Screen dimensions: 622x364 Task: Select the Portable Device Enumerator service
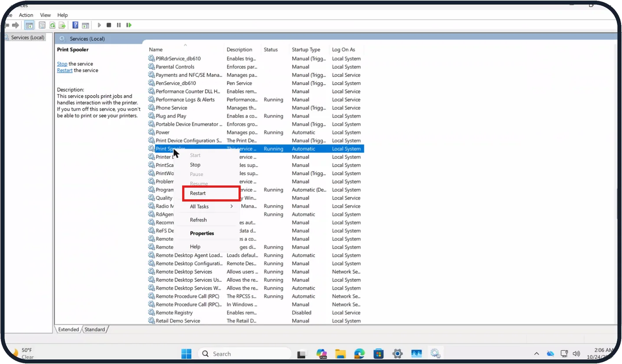point(255,124)
